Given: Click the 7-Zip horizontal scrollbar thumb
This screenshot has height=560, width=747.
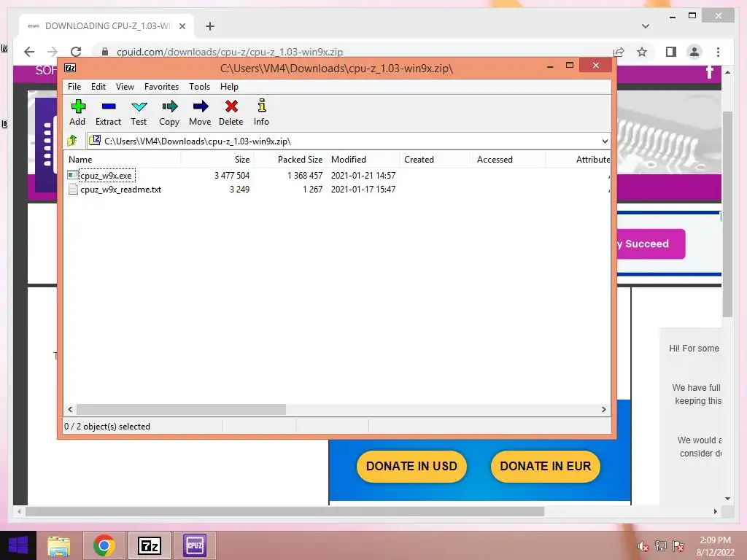Looking at the screenshot, I should point(181,410).
